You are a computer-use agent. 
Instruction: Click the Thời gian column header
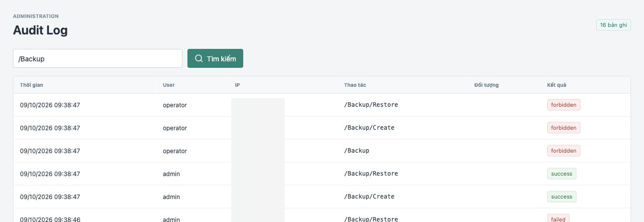click(x=31, y=85)
